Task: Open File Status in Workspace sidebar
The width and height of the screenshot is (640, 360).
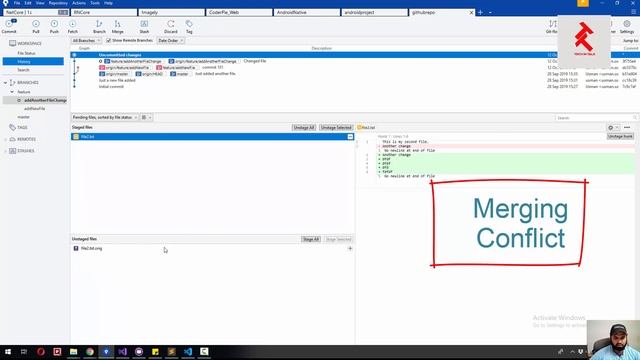Action: (26, 53)
